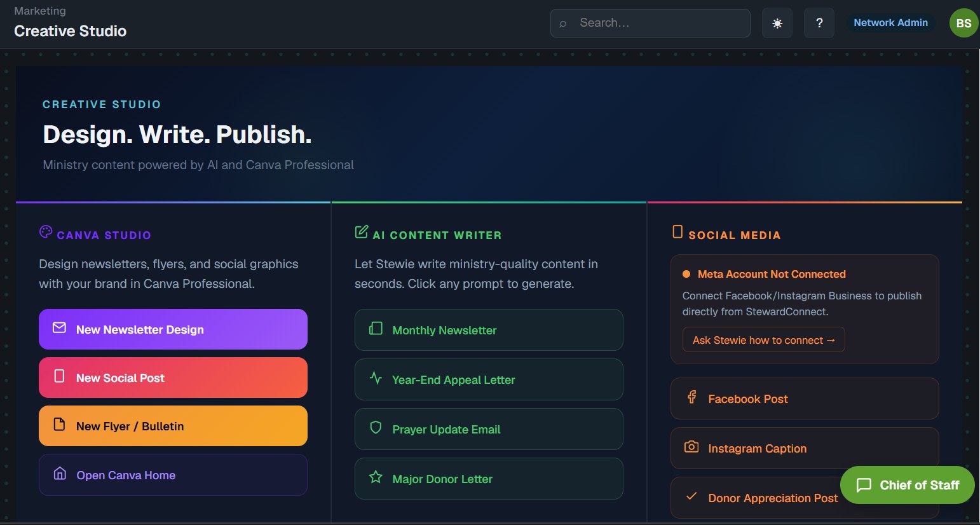Image resolution: width=980 pixels, height=525 pixels.
Task: Create a New Social Post
Action: tap(173, 378)
